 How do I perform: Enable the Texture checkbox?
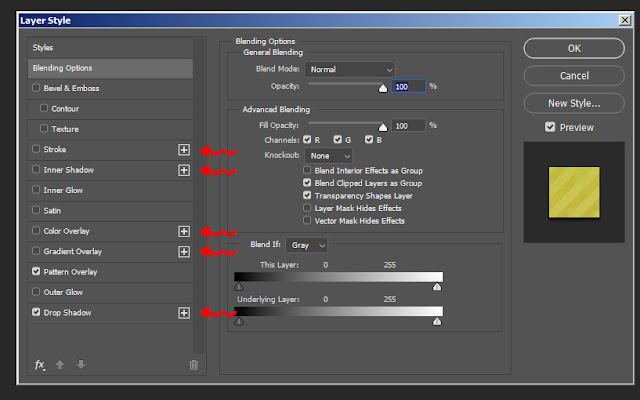pos(44,129)
